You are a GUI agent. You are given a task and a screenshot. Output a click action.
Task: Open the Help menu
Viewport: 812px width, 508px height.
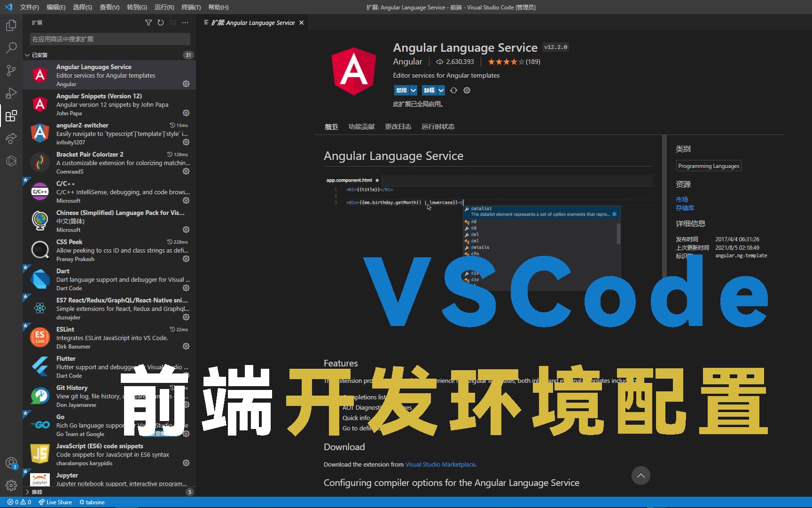pos(218,7)
